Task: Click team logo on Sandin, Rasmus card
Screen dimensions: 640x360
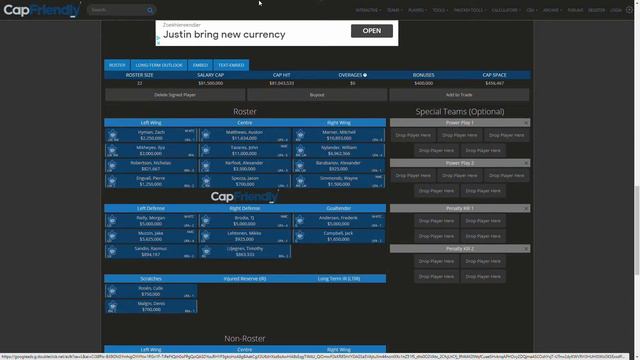Action: [112, 251]
